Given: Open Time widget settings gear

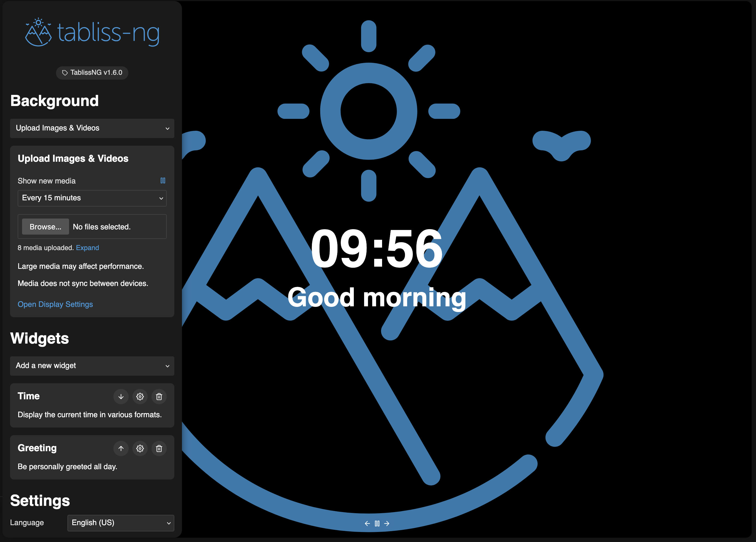Looking at the screenshot, I should tap(140, 396).
